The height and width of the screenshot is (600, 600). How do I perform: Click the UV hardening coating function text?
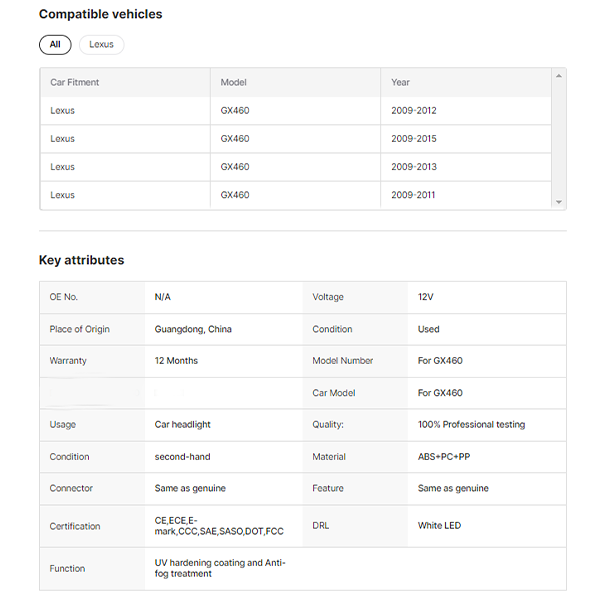coord(220,568)
